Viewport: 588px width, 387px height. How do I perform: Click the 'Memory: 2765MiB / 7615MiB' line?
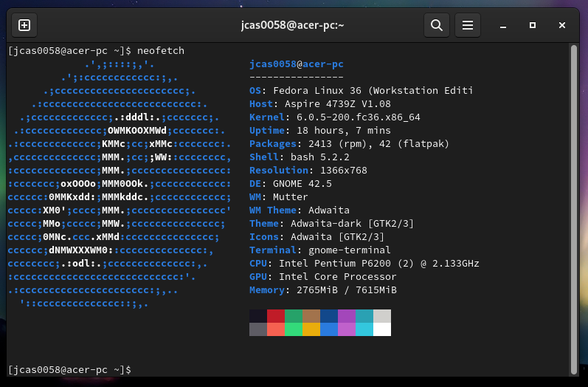(x=323, y=290)
